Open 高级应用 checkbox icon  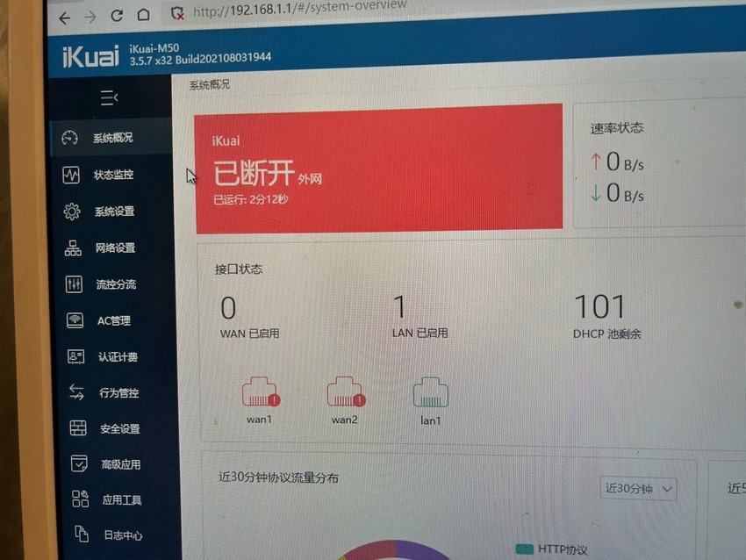79,463
